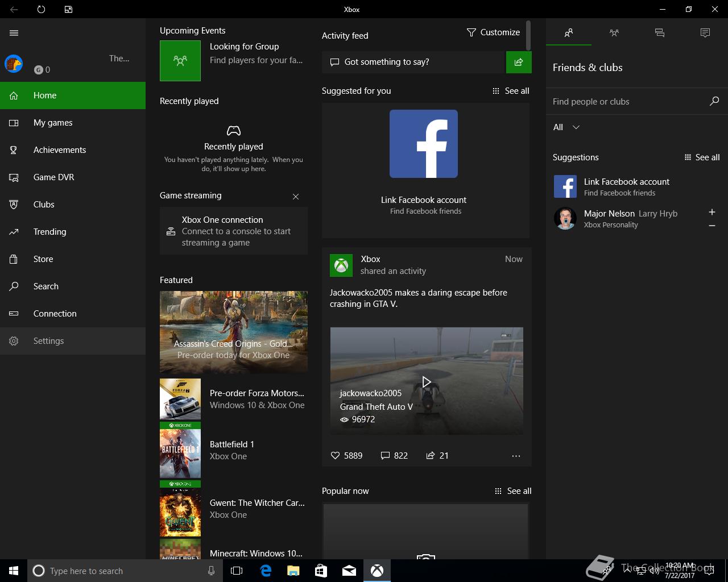The width and height of the screenshot is (728, 582).
Task: Open the hamburger navigation menu
Action: coord(14,33)
